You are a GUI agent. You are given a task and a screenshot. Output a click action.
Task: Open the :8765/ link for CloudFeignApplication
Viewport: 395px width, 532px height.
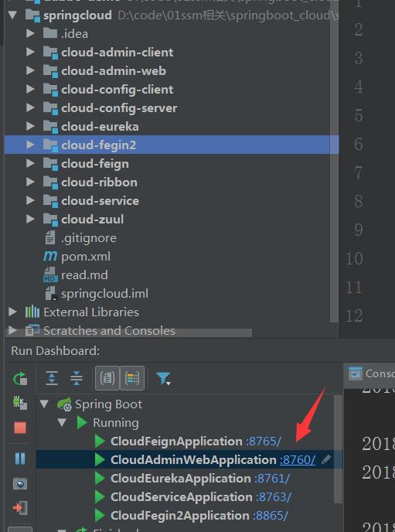click(264, 442)
